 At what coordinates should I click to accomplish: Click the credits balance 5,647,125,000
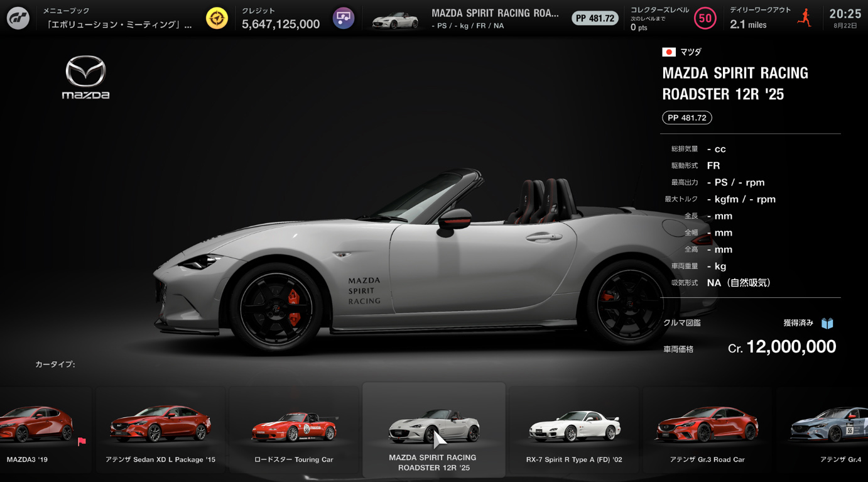point(281,24)
